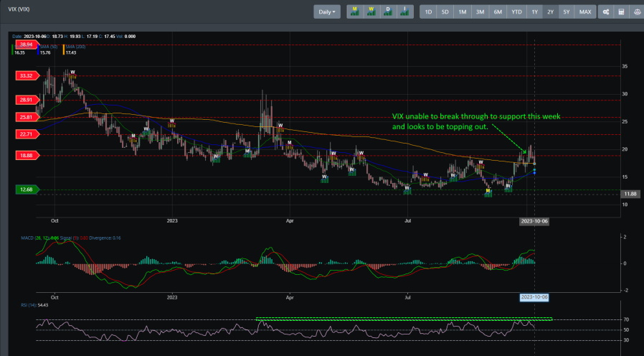Click the 2023-10-06 date tag under MACD panel
The image size is (644, 356).
tap(534, 297)
